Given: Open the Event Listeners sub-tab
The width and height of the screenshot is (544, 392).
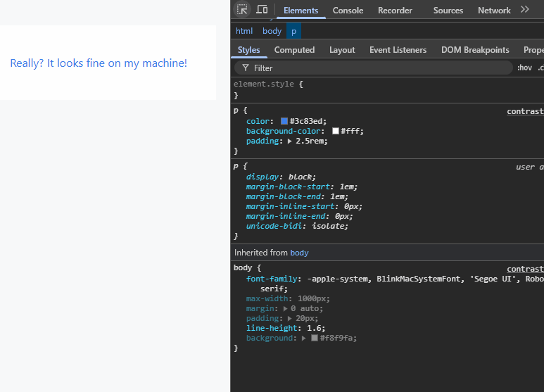Looking at the screenshot, I should coord(398,50).
